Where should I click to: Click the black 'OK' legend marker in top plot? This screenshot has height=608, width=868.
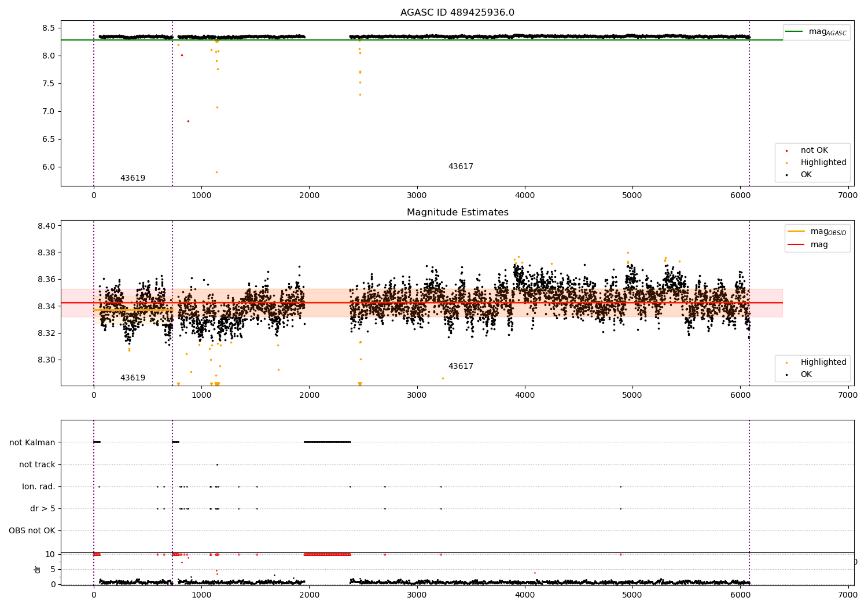pos(786,175)
